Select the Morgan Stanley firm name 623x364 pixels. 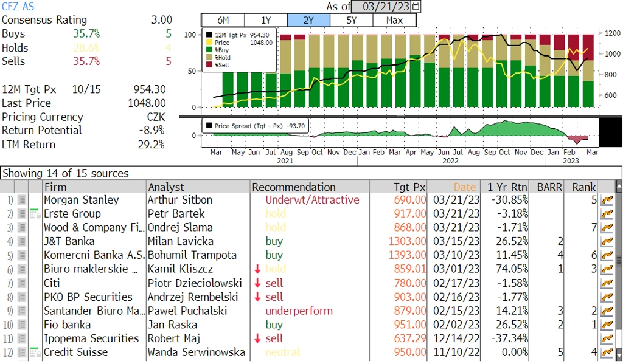pos(81,200)
